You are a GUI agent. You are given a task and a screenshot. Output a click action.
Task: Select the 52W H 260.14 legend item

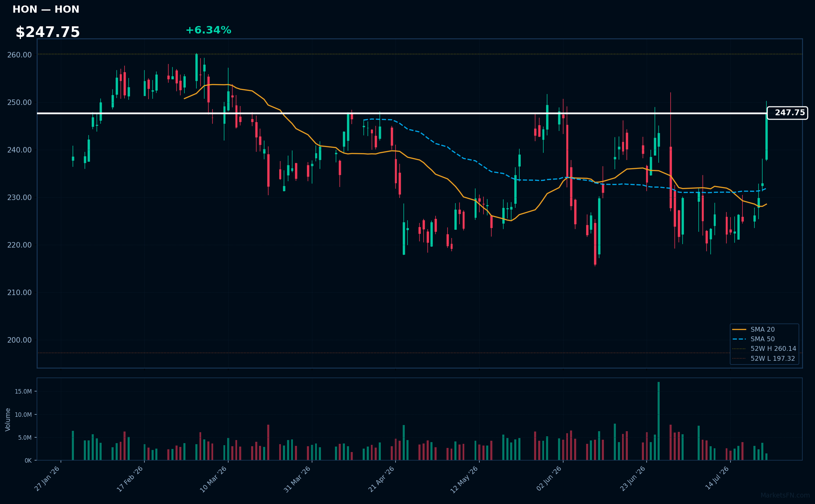[764, 348]
